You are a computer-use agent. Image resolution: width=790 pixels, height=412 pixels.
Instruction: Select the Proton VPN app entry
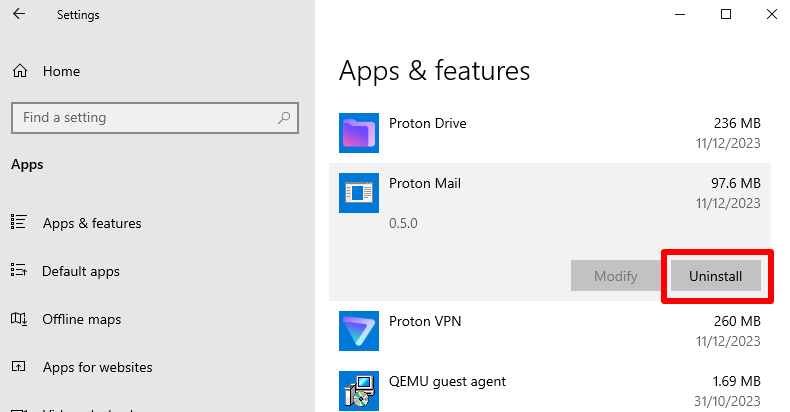(x=550, y=331)
